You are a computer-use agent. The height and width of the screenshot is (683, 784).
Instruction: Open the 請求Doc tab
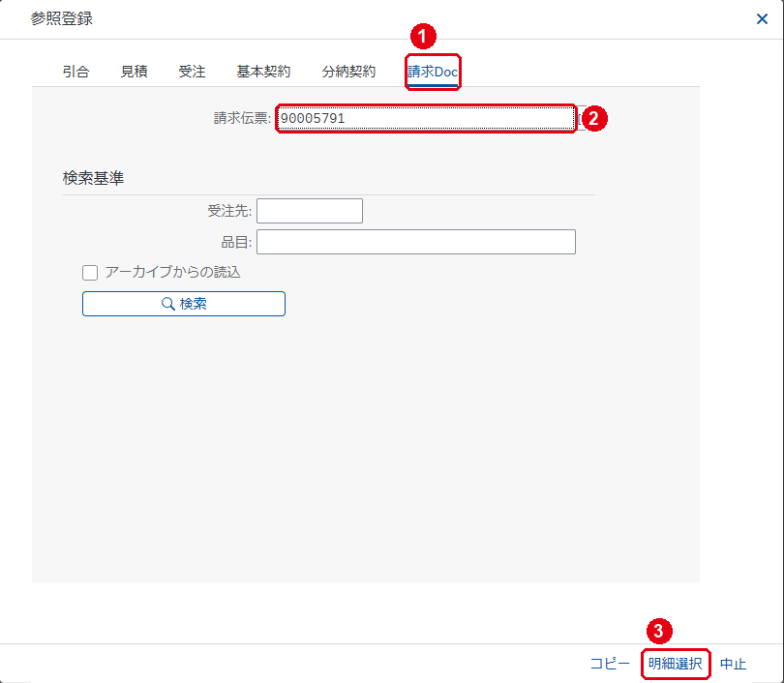point(433,72)
